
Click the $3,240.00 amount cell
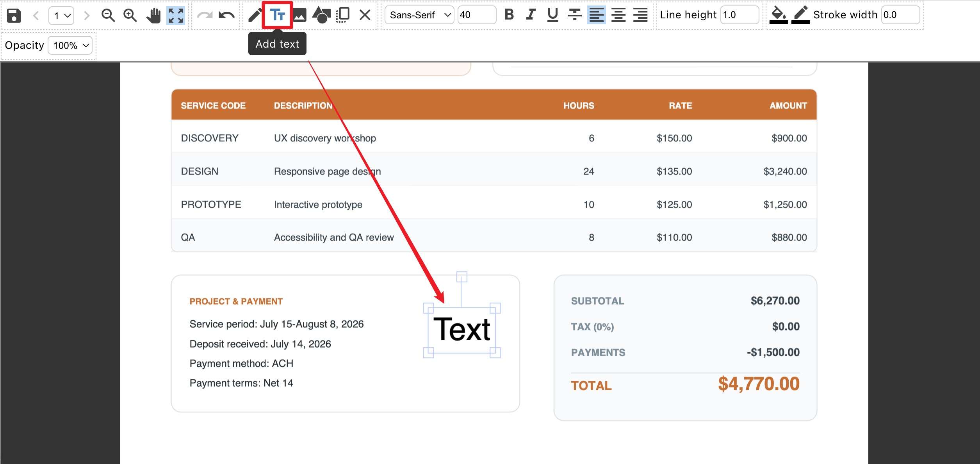tap(785, 171)
